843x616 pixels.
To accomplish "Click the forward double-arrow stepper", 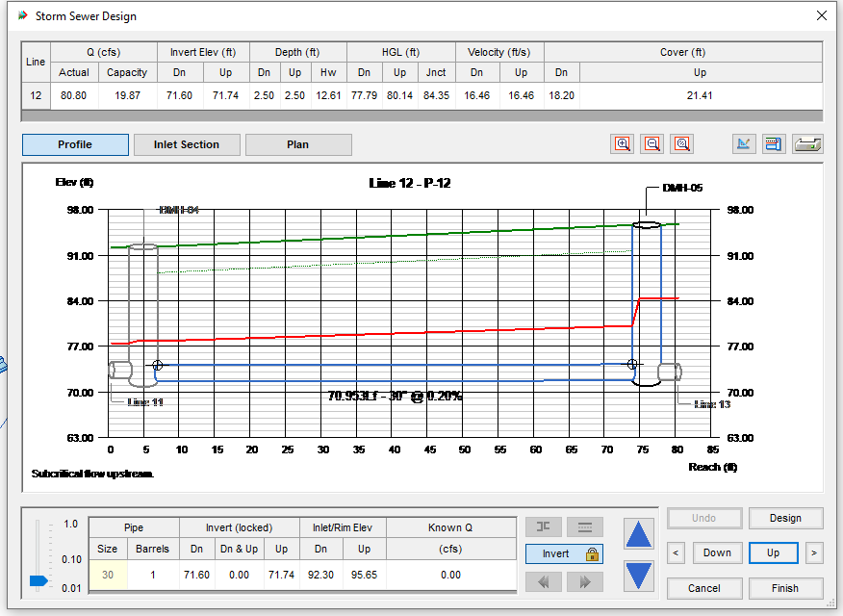I will (x=585, y=581).
